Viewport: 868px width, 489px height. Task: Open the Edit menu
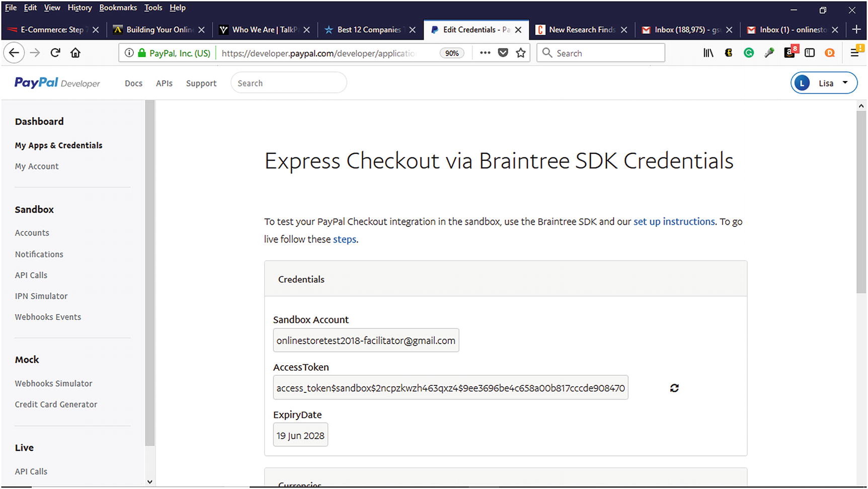coord(30,8)
